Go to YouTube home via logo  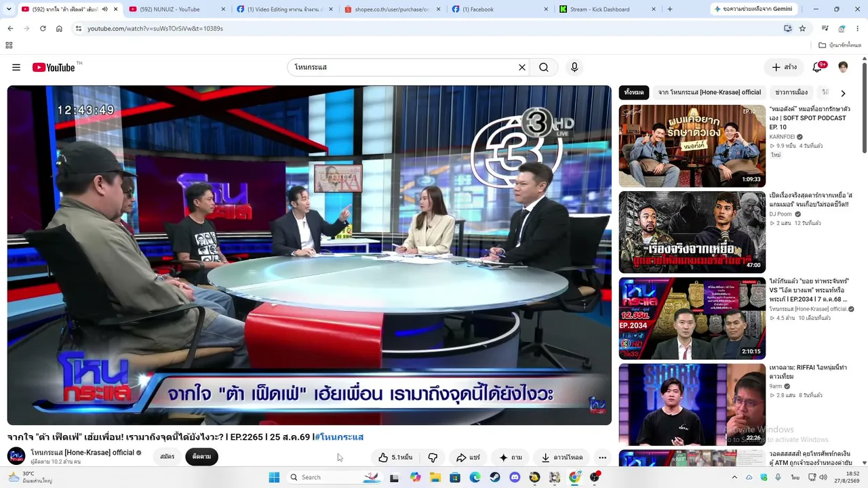click(x=54, y=67)
